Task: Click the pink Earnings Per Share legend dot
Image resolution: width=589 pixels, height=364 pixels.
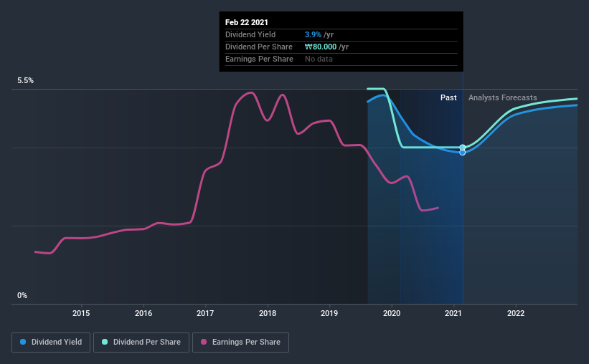Action: tap(204, 342)
